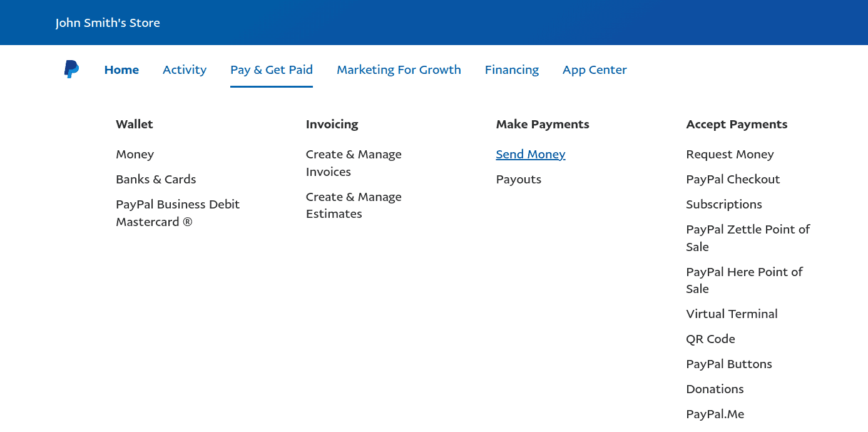Select Money under Wallet

click(x=135, y=155)
